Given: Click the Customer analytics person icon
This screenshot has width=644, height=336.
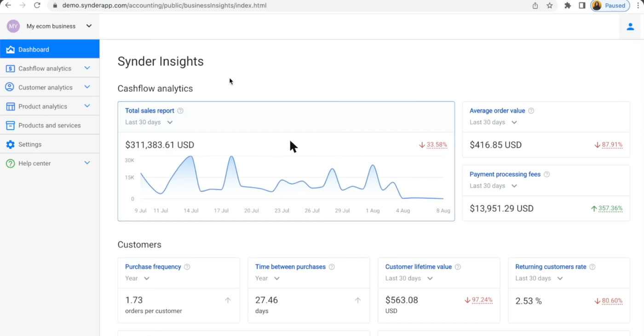Looking at the screenshot, I should coord(10,87).
